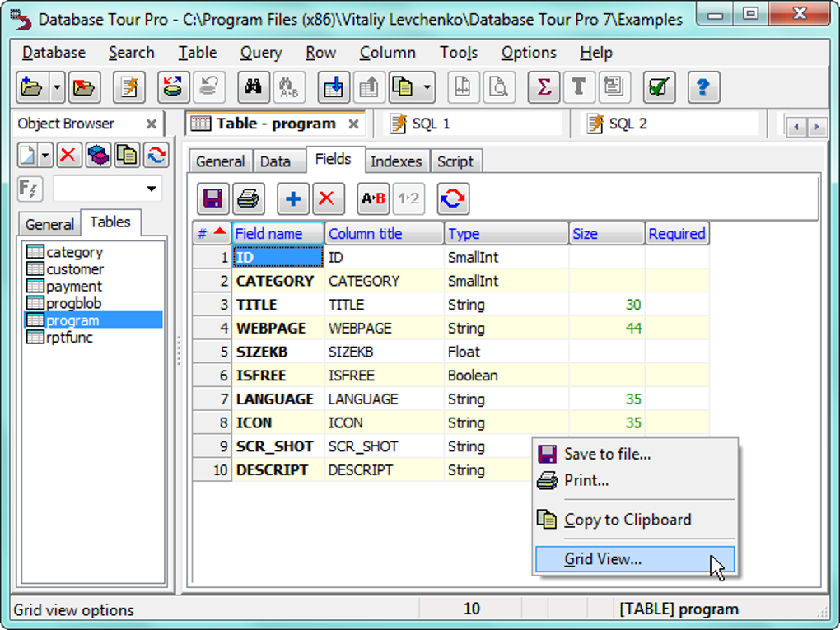Viewport: 840px width, 630px height.
Task: Open the copy toolbar dropdown arrow
Action: pos(425,86)
